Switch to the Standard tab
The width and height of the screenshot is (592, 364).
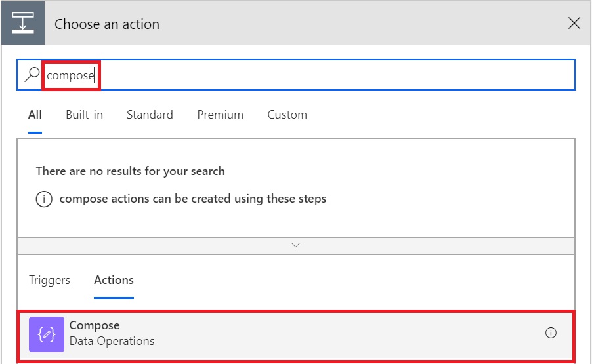[150, 115]
